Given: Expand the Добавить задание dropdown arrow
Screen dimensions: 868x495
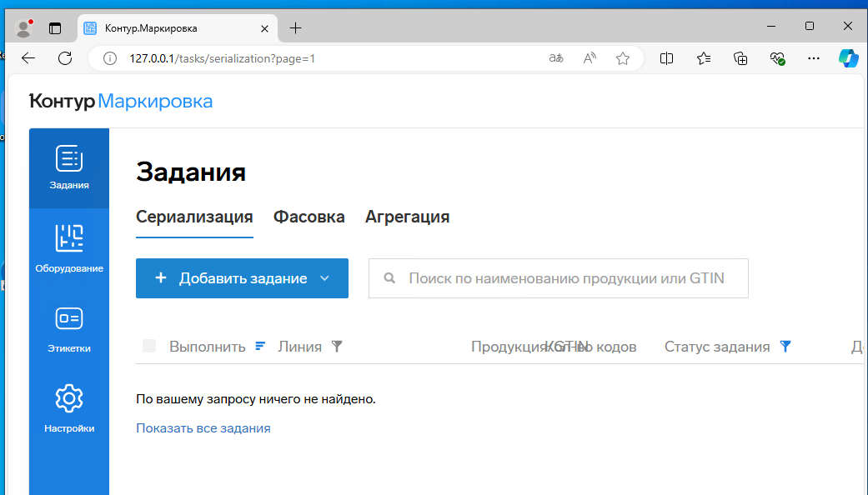Looking at the screenshot, I should 325,278.
